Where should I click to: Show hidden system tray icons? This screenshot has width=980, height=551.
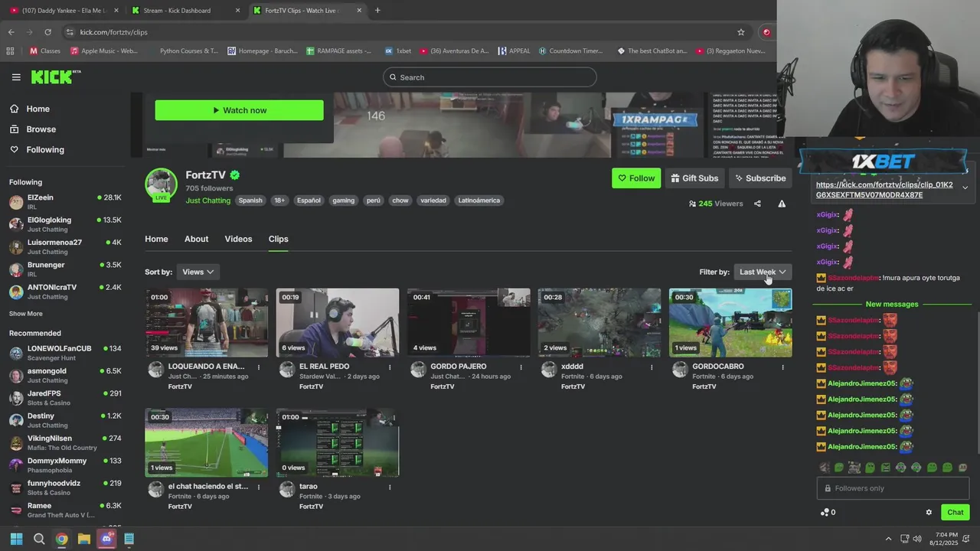click(x=888, y=539)
